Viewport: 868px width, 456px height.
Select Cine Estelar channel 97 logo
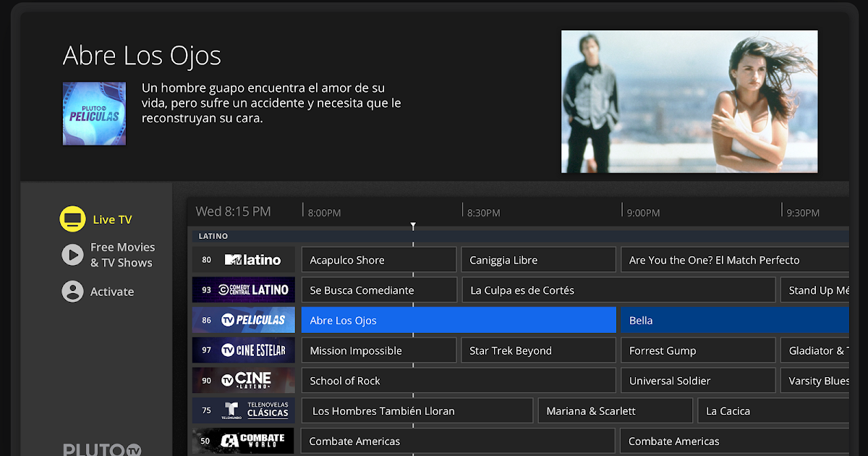pyautogui.click(x=244, y=350)
